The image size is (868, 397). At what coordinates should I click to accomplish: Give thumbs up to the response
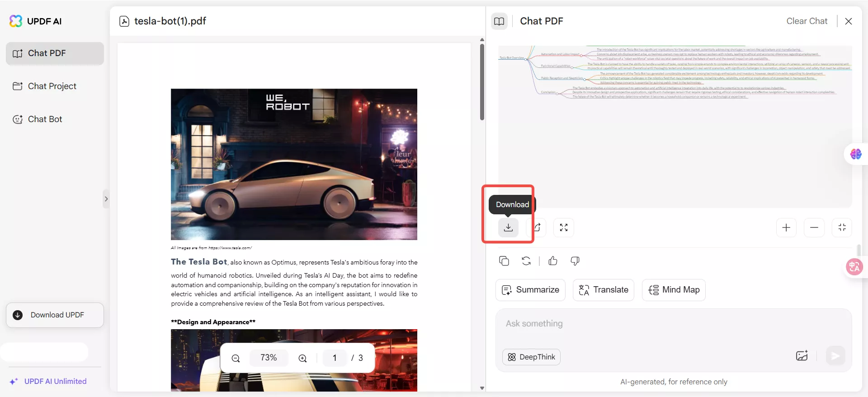point(552,261)
